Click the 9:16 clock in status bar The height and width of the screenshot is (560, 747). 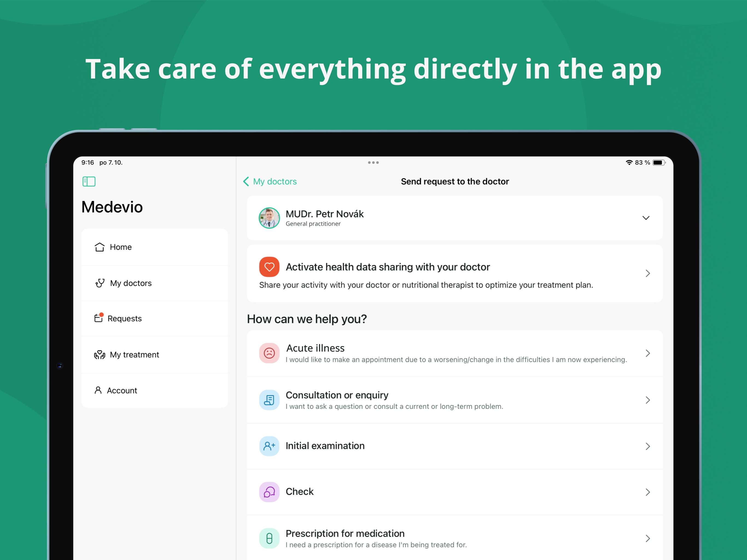(x=88, y=162)
